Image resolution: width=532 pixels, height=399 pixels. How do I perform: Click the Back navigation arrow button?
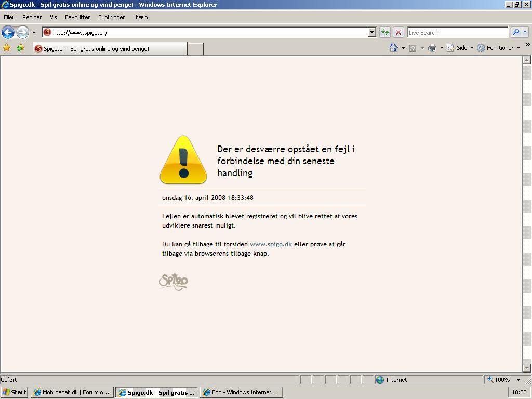(x=8, y=32)
